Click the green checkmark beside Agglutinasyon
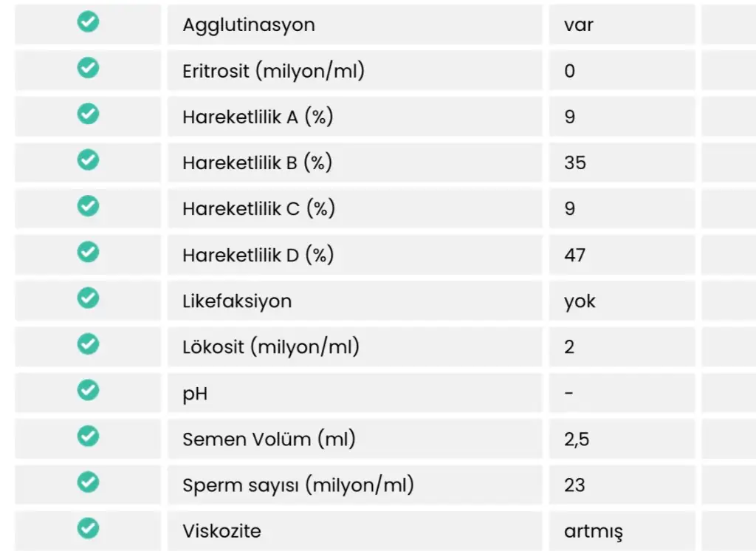 tap(88, 22)
